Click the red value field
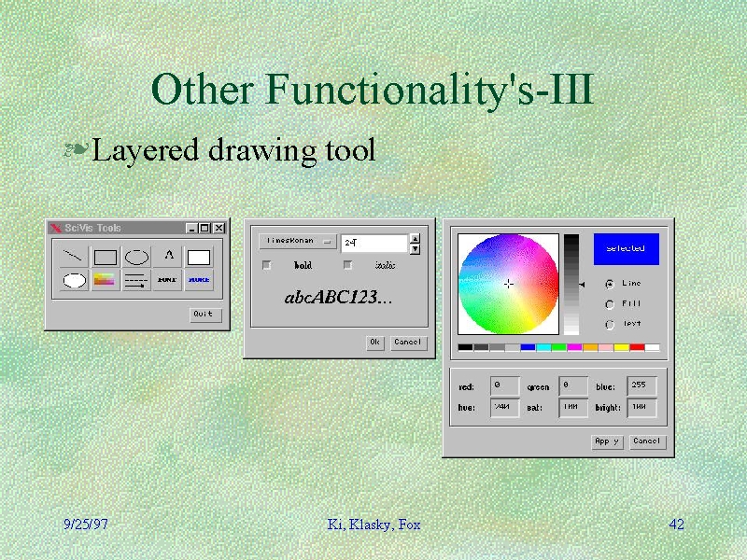747x560 pixels. point(504,385)
